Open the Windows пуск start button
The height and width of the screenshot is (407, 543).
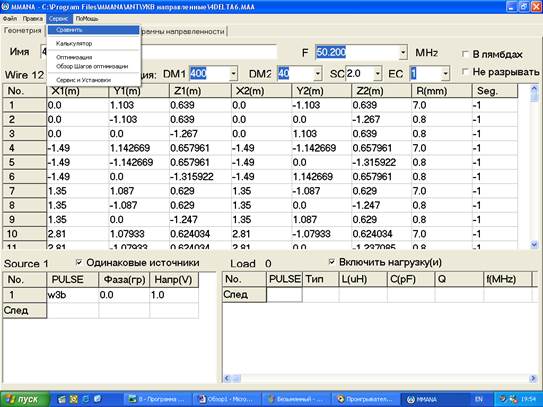click(25, 399)
